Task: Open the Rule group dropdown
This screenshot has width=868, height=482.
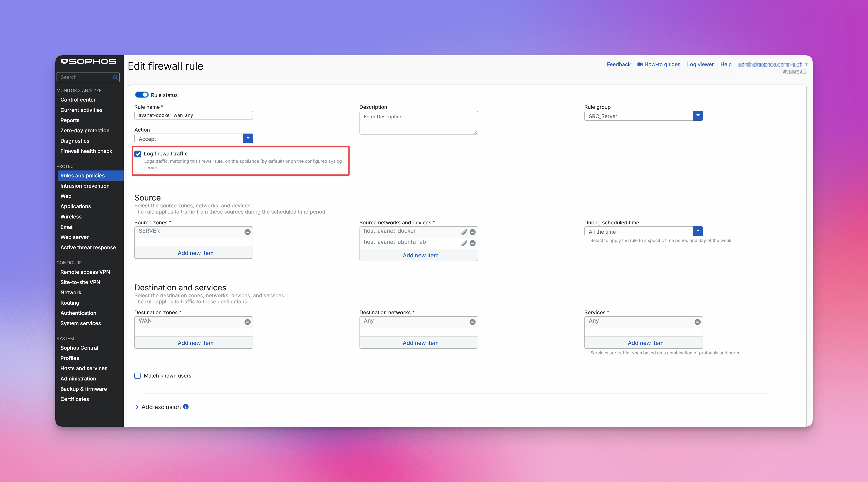Action: 698,116
